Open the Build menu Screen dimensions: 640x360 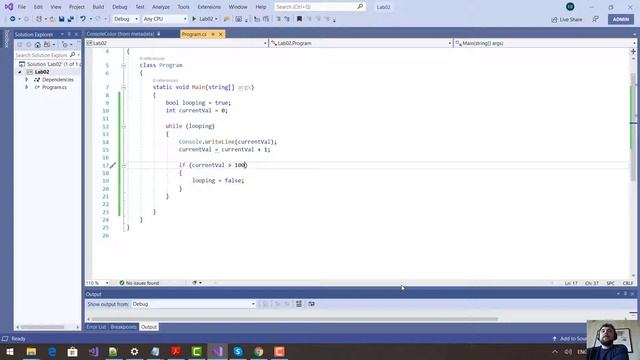pos(98,7)
